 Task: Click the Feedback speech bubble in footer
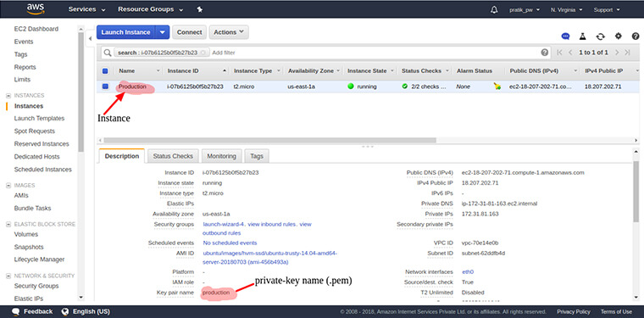(x=16, y=311)
